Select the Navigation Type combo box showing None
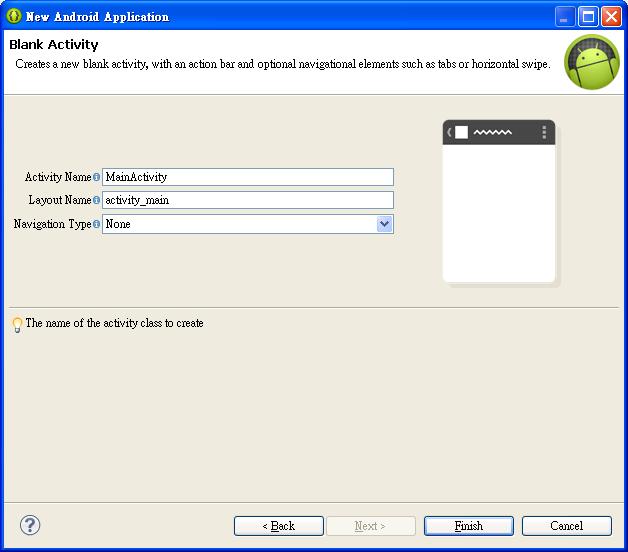Viewport: 628px width, 552px height. pyautogui.click(x=248, y=224)
